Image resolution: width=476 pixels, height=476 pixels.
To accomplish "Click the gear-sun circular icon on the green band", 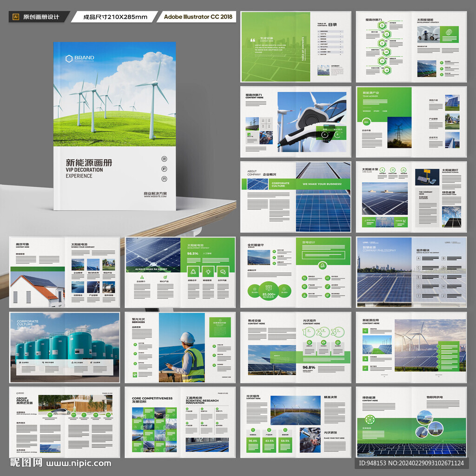I will pos(370,420).
